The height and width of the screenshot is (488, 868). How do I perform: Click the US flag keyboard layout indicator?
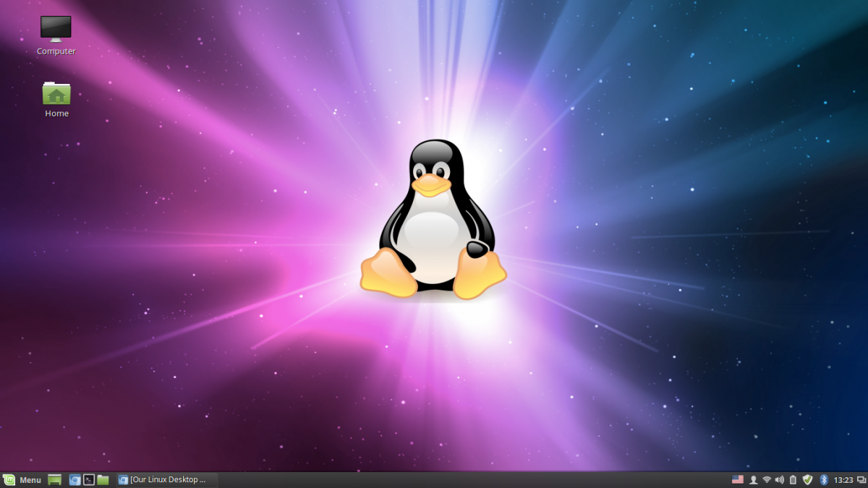point(738,480)
